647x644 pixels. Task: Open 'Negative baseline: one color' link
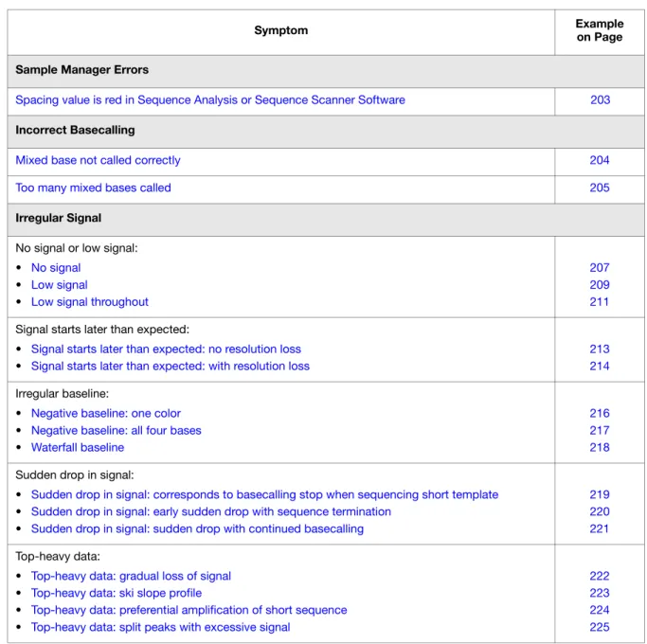tap(106, 413)
